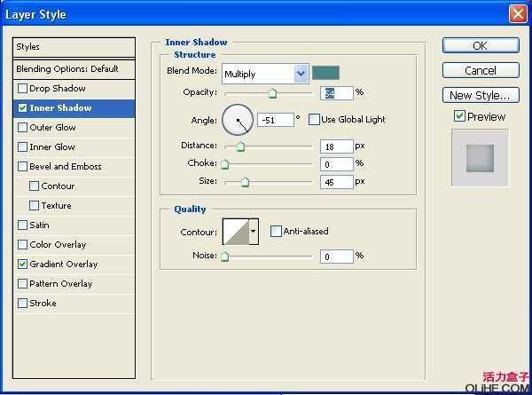Click the layer style preview thumbnail
532x395 pixels.
click(x=480, y=157)
